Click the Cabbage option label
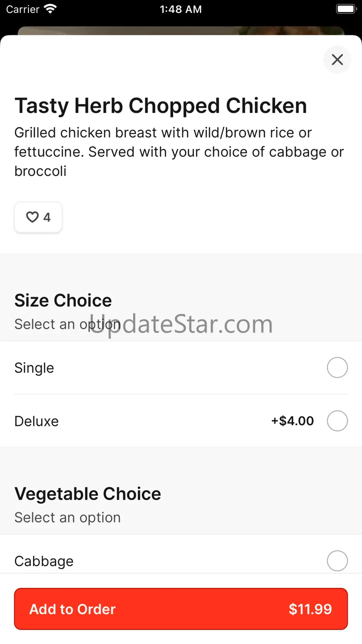The width and height of the screenshot is (362, 644). click(44, 561)
